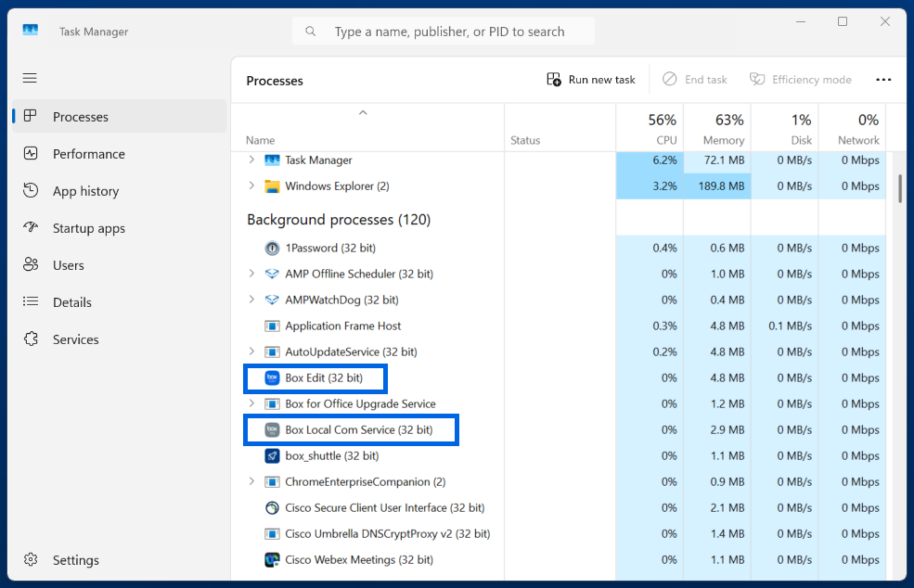914x588 pixels.
Task: Click the vertical scrollbar in process list
Action: pos(900,189)
